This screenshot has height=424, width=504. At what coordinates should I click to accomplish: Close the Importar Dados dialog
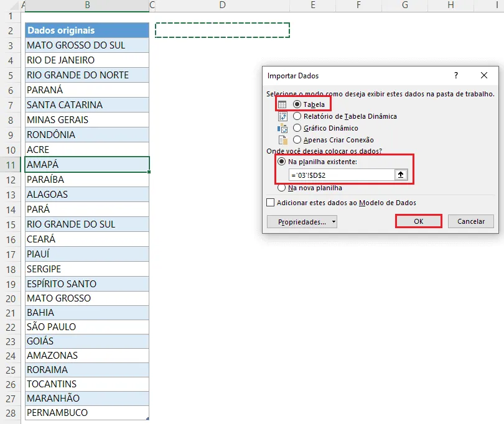pos(483,75)
